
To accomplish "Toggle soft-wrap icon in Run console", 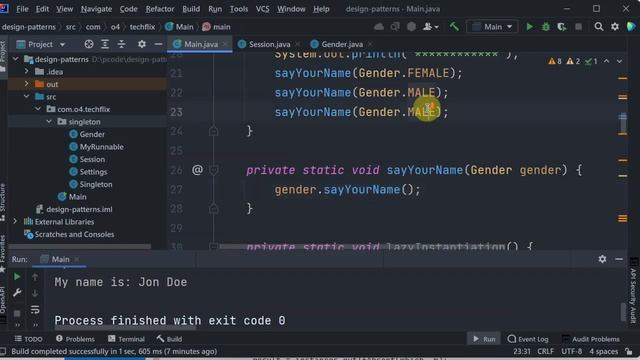I will click(x=35, y=309).
